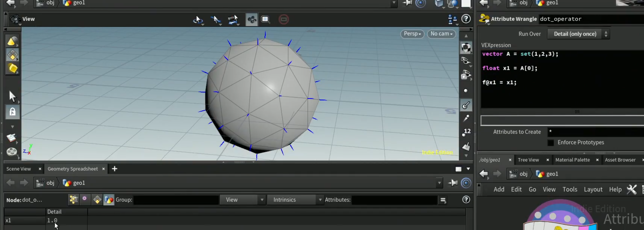Select the Render Region tool icon
Image resolution: width=644 pixels, height=230 pixels.
(265, 19)
